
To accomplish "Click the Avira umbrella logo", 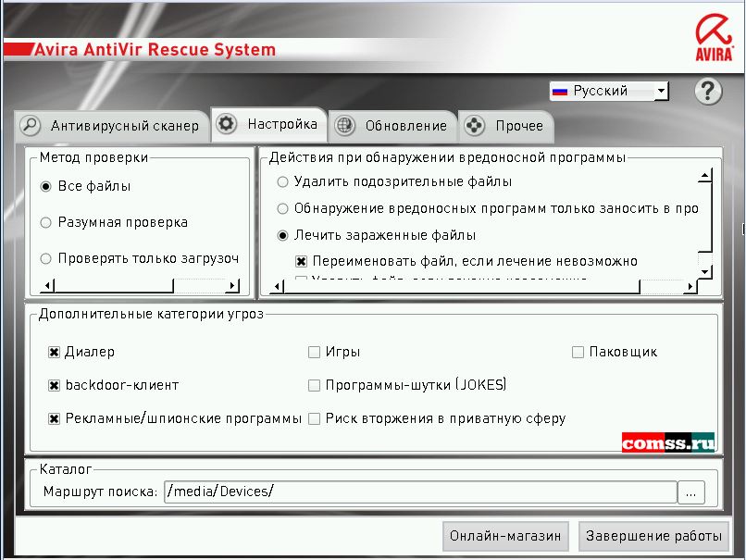I will [714, 37].
